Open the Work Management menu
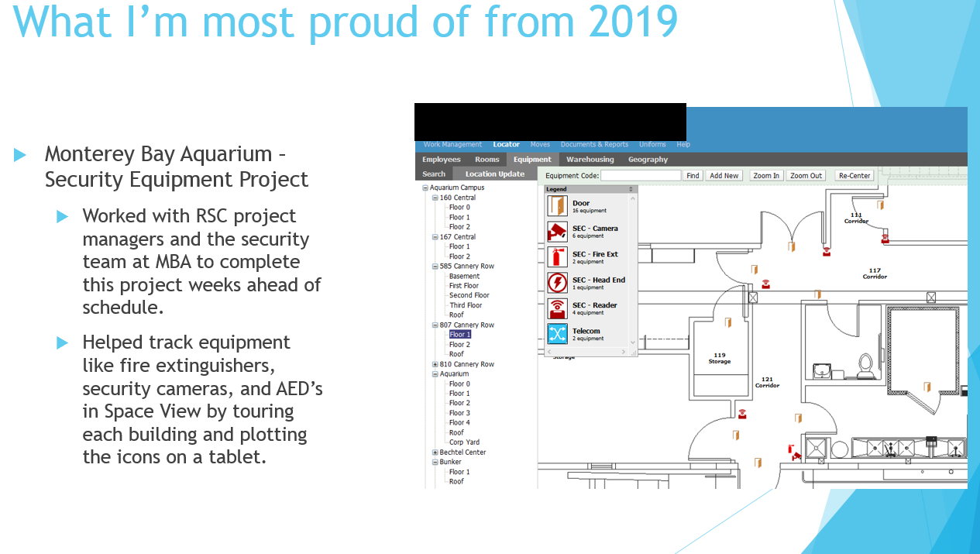The width and height of the screenshot is (980, 554). [452, 144]
